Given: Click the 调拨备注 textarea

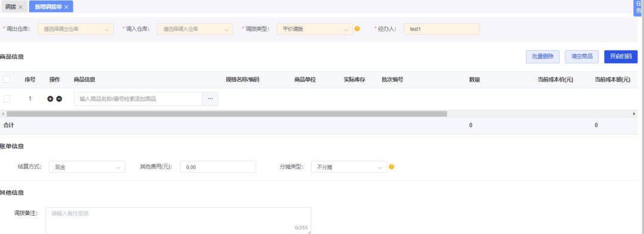Looking at the screenshot, I should [178, 220].
